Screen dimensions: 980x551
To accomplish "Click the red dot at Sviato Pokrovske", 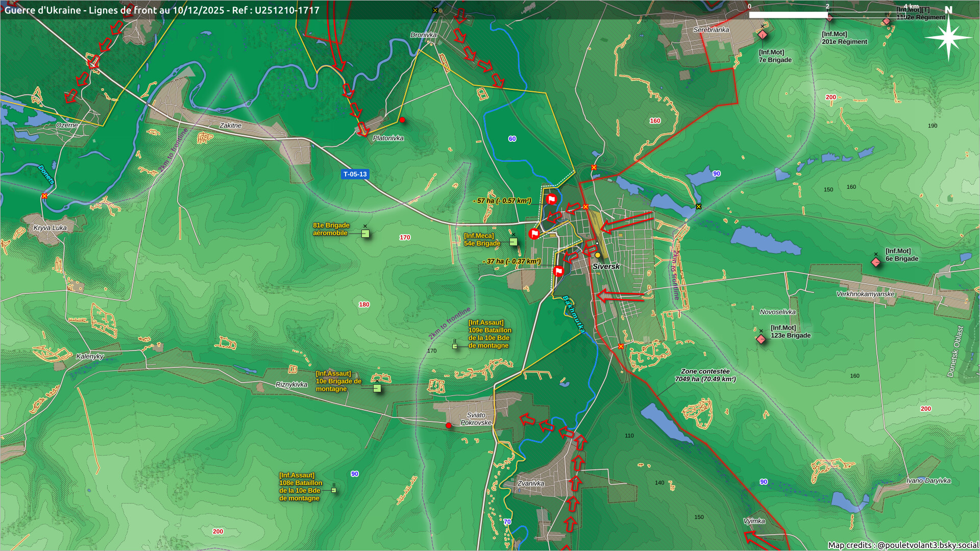I will click(449, 425).
